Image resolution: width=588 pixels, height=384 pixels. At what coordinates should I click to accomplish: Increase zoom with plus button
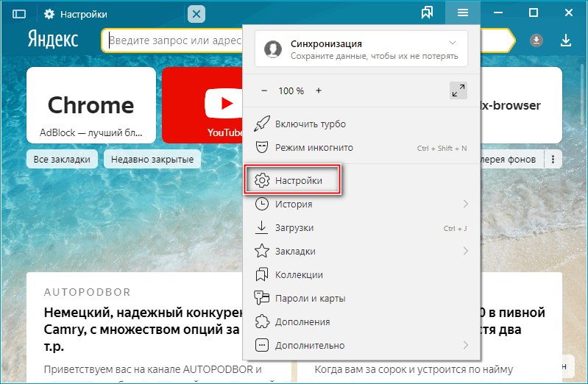pos(319,90)
